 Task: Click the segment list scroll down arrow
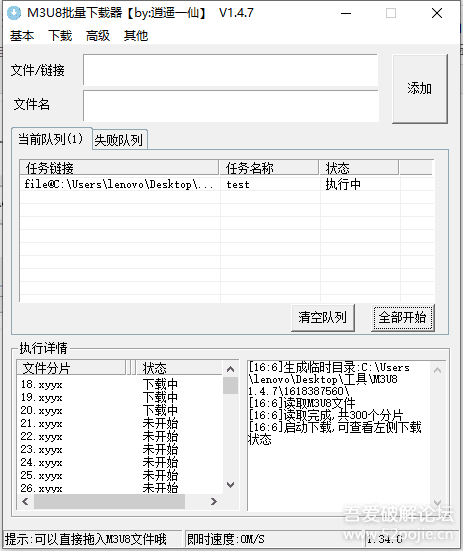230,485
